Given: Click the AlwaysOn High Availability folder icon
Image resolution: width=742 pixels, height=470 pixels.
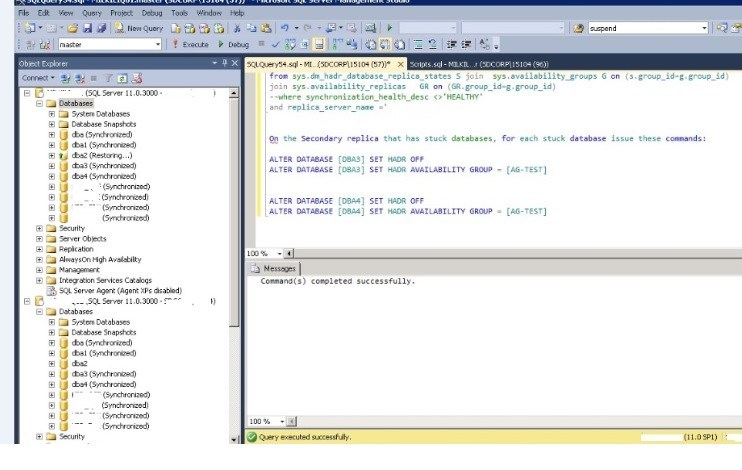Looking at the screenshot, I should (51, 259).
